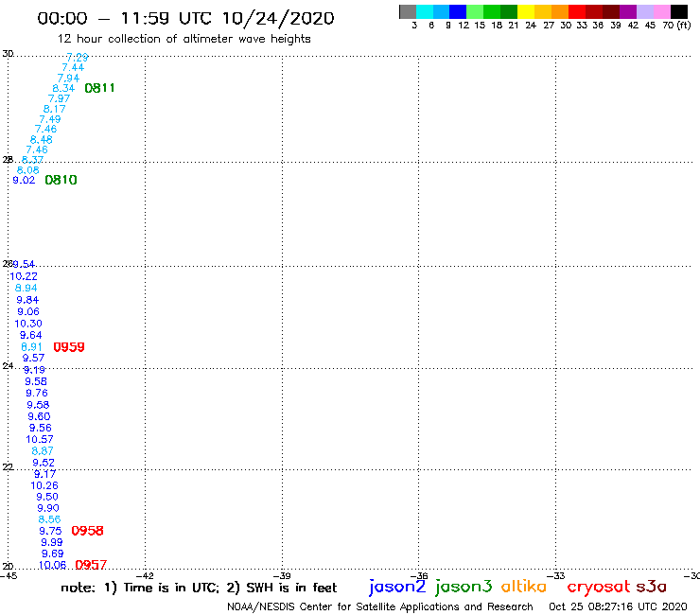
Task: Click the 'Time is in UTC' note
Action: point(171,588)
